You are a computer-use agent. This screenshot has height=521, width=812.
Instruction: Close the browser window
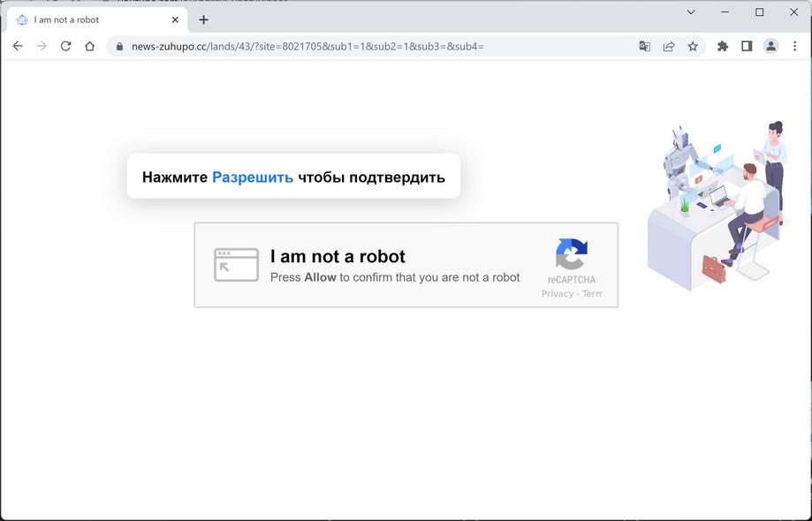click(793, 11)
